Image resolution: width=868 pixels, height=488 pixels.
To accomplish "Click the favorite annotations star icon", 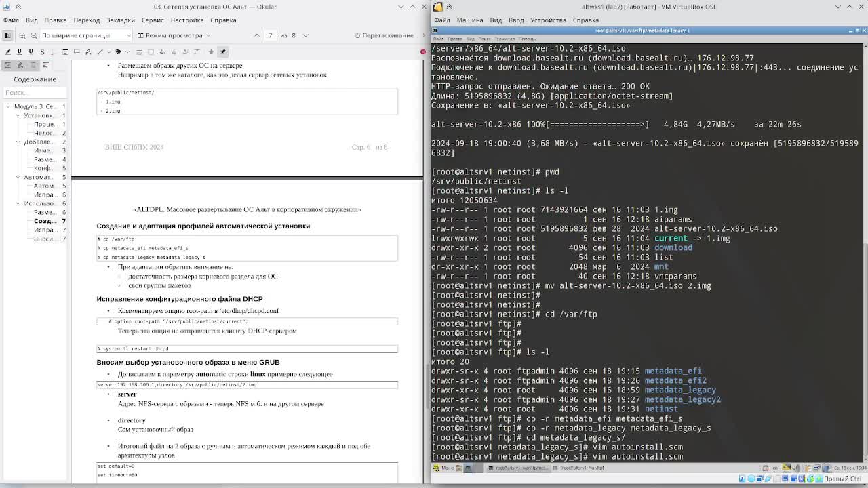I will [x=211, y=52].
